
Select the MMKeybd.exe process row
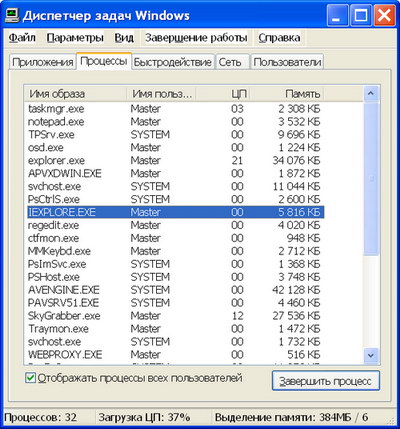[x=176, y=251]
